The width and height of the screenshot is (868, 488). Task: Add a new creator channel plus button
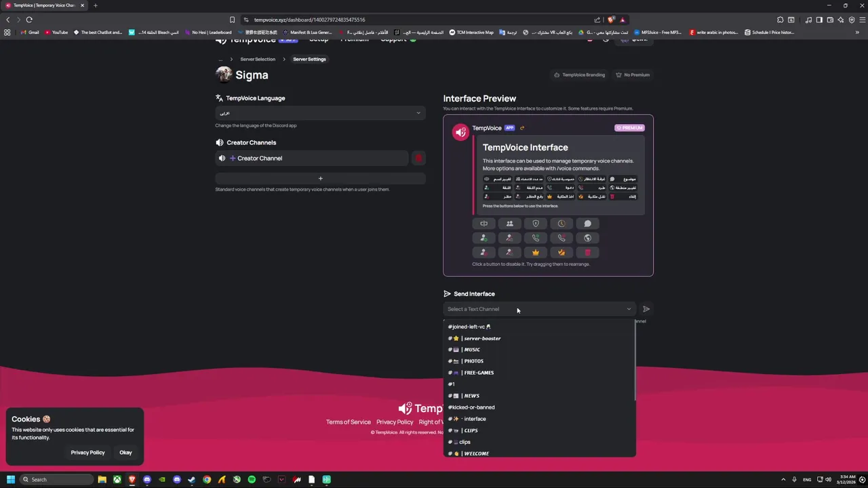[x=320, y=178]
